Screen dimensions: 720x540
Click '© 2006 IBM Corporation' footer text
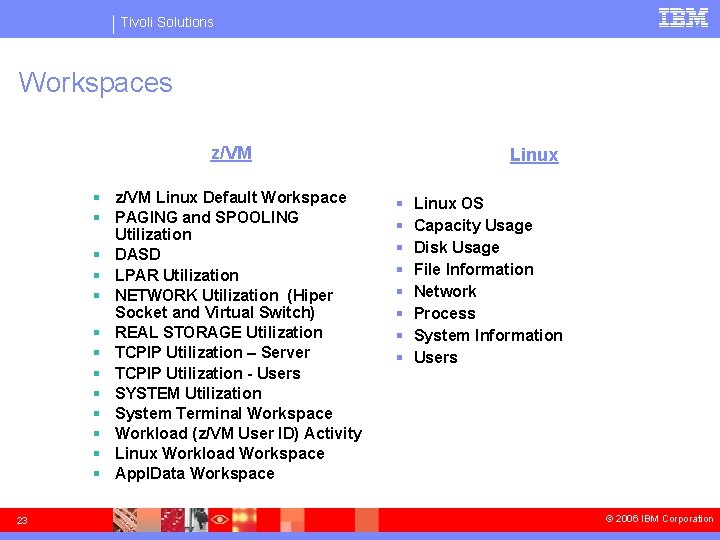pyautogui.click(x=659, y=518)
